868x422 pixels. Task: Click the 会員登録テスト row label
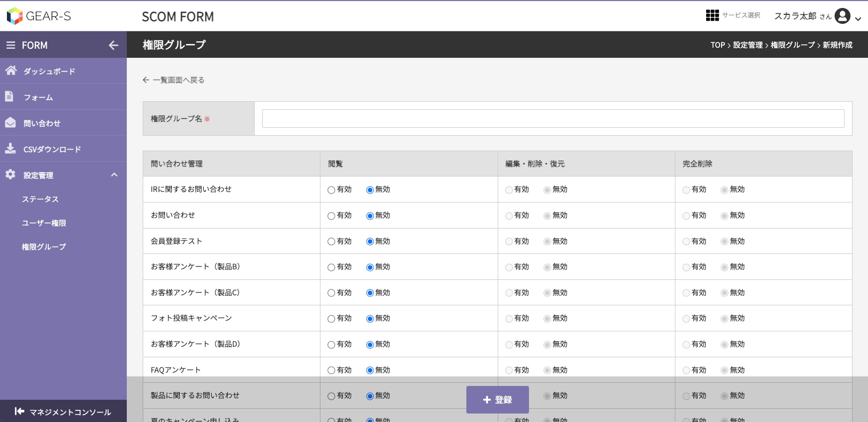click(x=177, y=241)
